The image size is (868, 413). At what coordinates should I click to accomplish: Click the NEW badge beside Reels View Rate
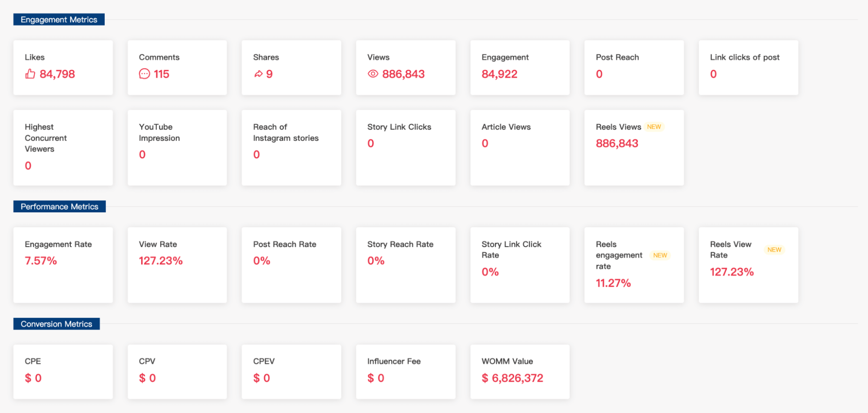pyautogui.click(x=774, y=250)
